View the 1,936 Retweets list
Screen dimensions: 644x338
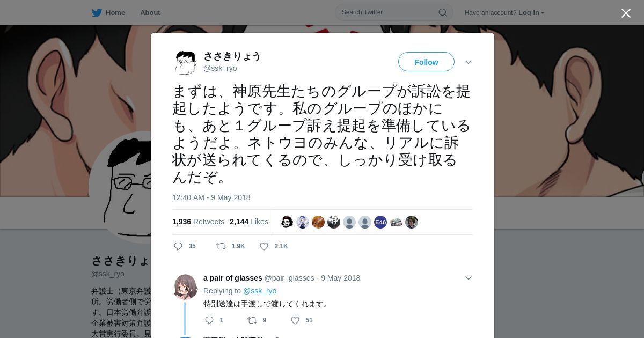tap(198, 222)
